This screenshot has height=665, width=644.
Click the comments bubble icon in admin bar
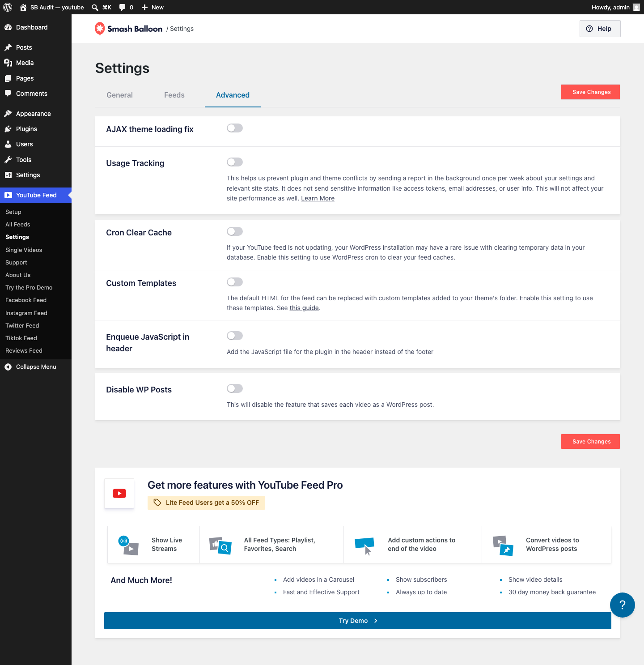(123, 7)
